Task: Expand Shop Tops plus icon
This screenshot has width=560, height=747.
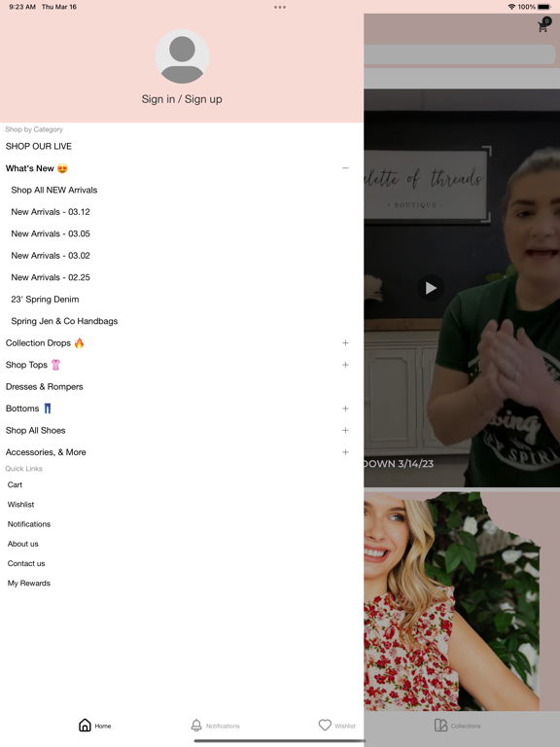Action: (345, 365)
